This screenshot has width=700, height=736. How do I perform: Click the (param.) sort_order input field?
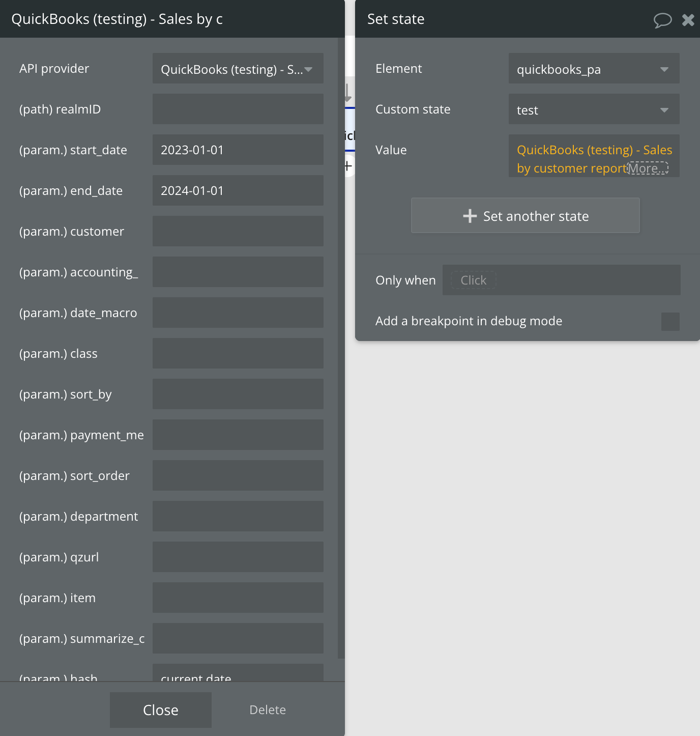pos(238,475)
